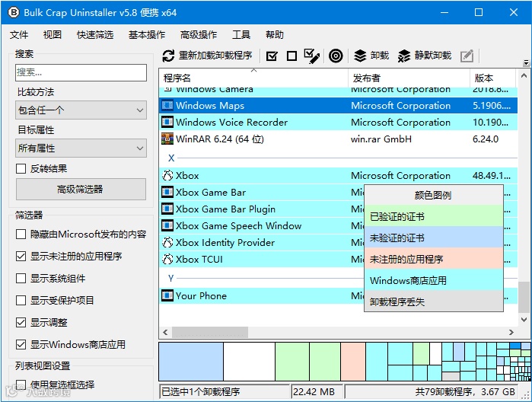The image size is (532, 402).
Task: Uncheck 显示未注册的应用程序 checkbox
Action: click(x=21, y=256)
